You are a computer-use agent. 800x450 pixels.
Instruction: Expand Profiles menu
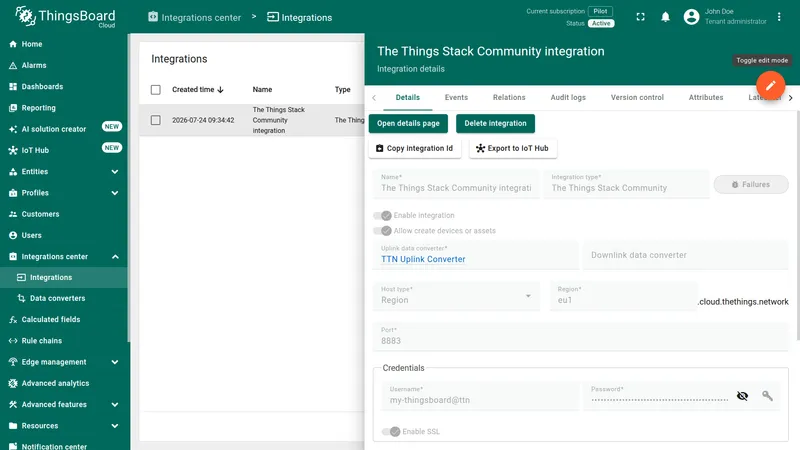115,193
